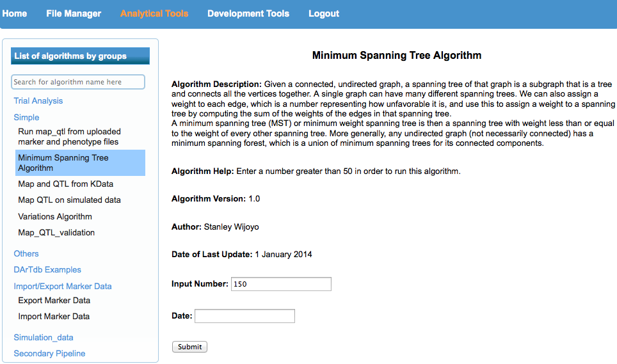This screenshot has height=364, width=617.
Task: Click the Algorithm Description label
Action: (216, 84)
